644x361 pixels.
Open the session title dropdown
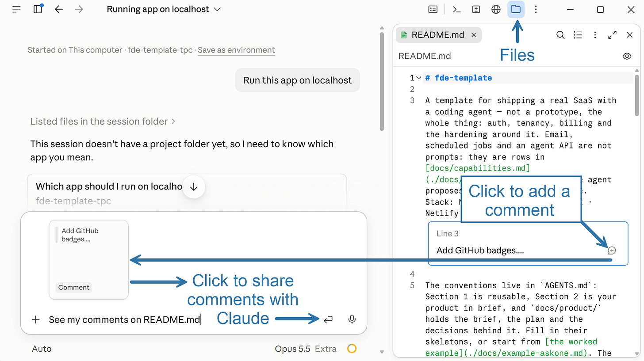tap(164, 9)
